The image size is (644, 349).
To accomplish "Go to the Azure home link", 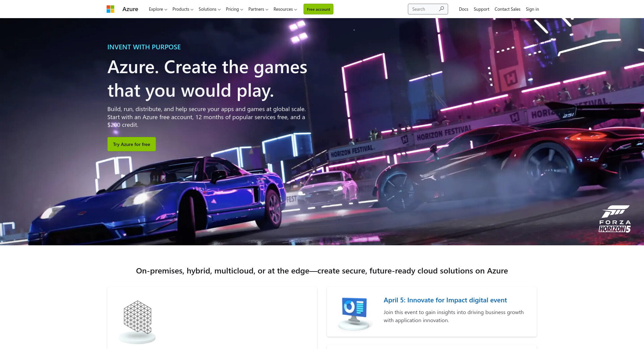I will click(x=130, y=9).
